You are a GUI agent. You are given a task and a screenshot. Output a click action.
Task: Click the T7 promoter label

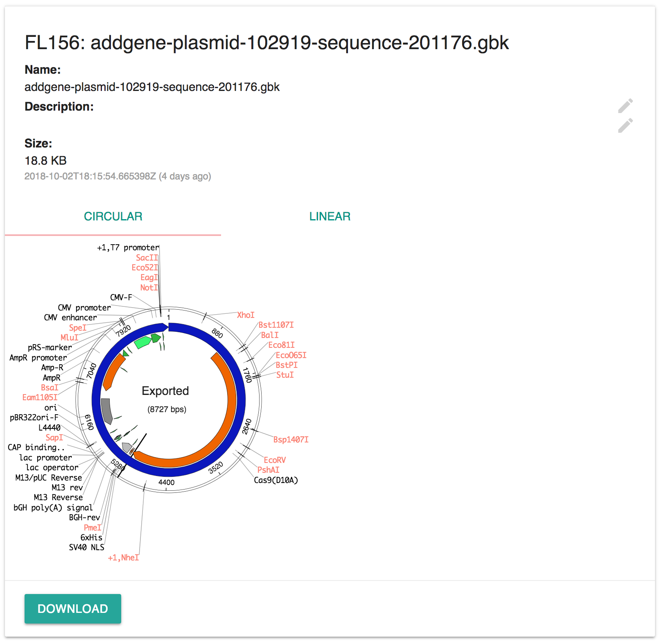(x=128, y=247)
